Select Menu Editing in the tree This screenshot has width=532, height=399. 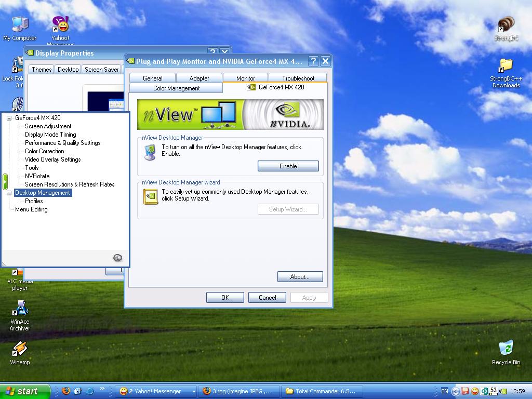click(31, 209)
